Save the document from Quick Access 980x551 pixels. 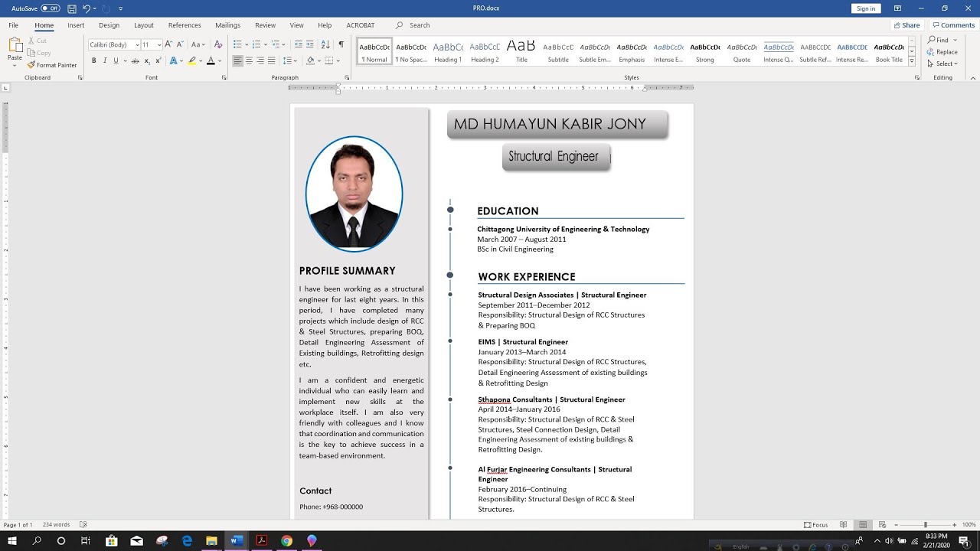tap(72, 8)
